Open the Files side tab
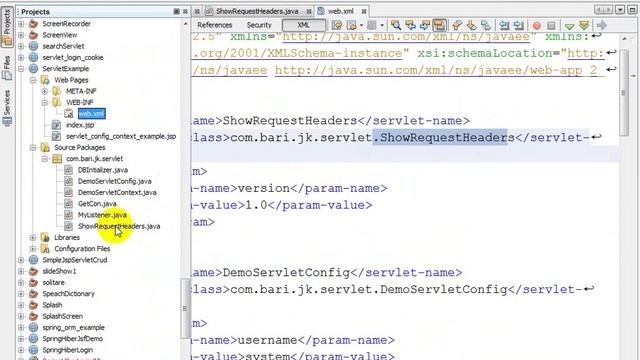Screen dimensions: 640x360 7,68
